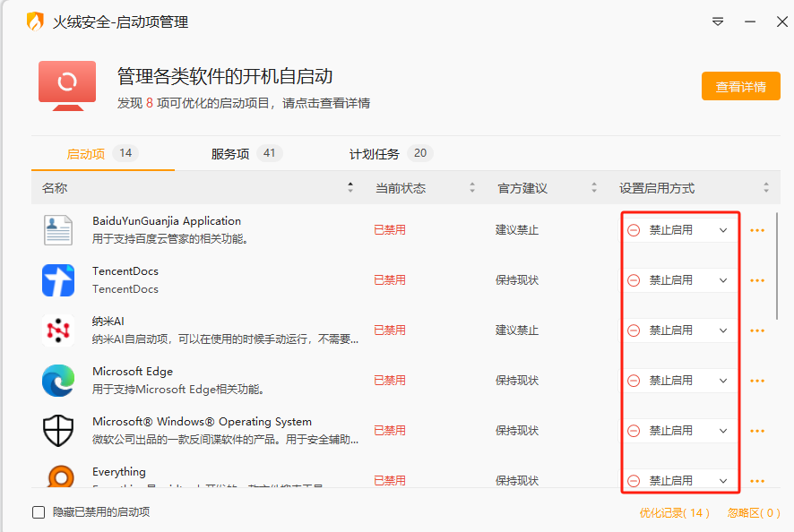The image size is (794, 532).
Task: Click 保持现状 advice in Microsoft Edge row
Action: pos(516,380)
